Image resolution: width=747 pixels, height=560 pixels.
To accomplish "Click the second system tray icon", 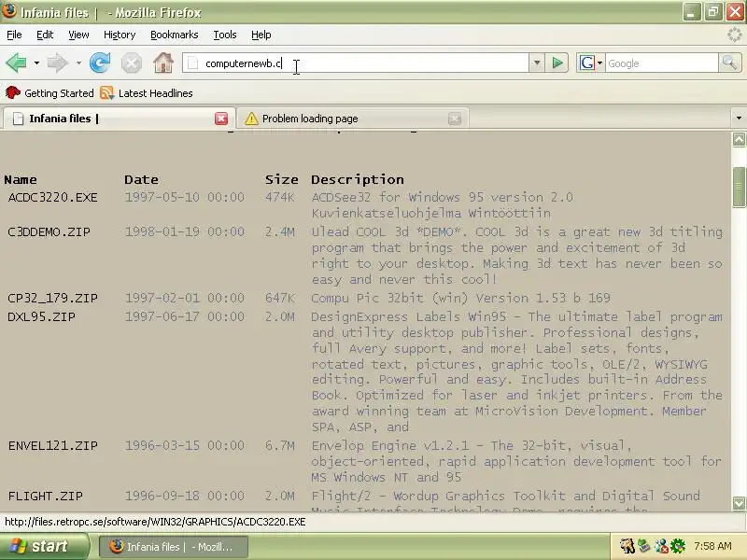I will [644, 546].
